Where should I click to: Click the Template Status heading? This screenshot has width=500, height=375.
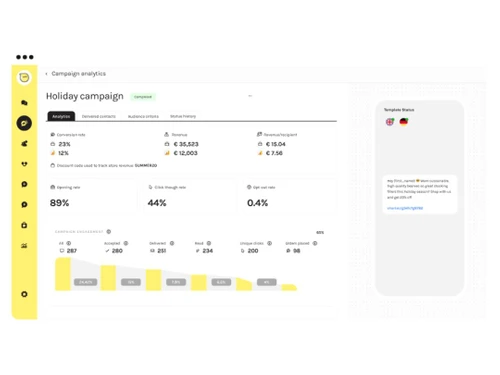[x=399, y=110]
